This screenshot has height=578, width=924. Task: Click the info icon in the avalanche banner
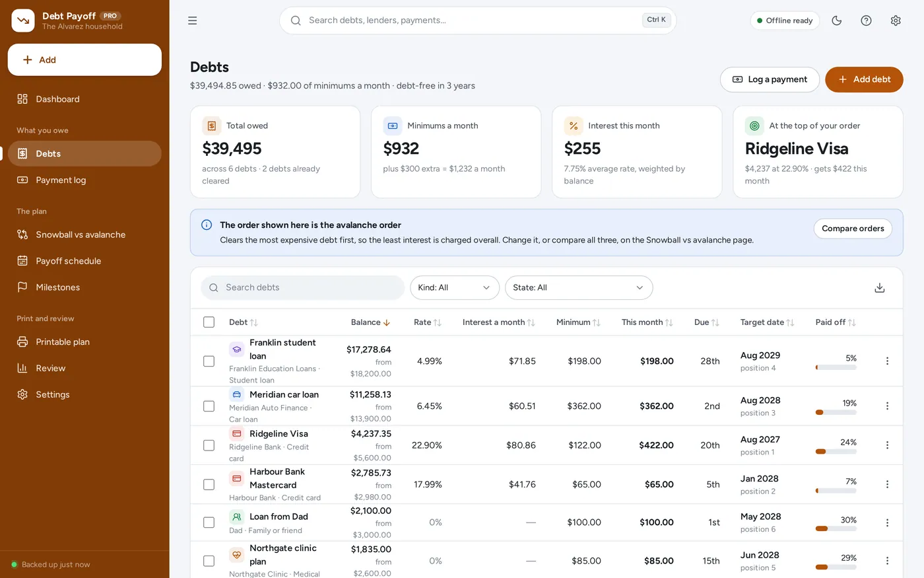207,225
